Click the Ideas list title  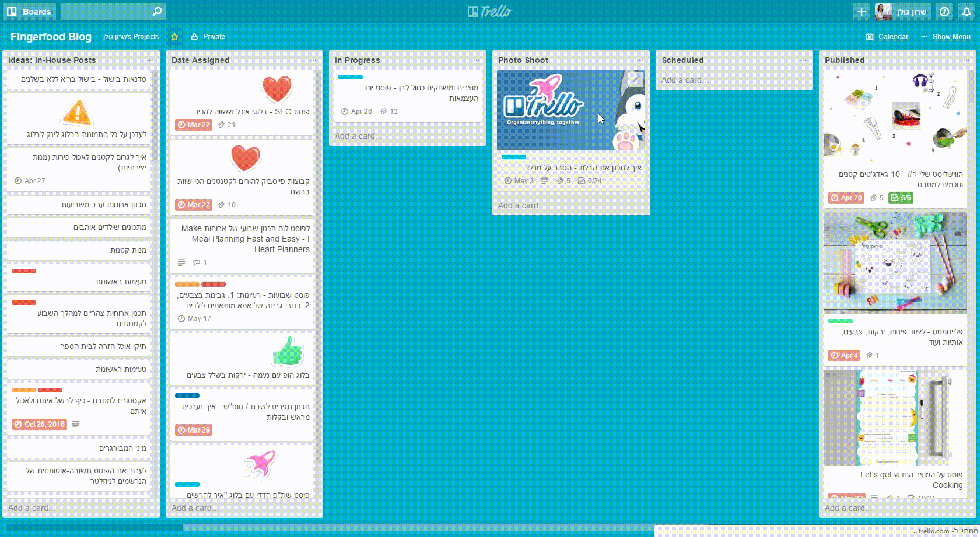(52, 60)
